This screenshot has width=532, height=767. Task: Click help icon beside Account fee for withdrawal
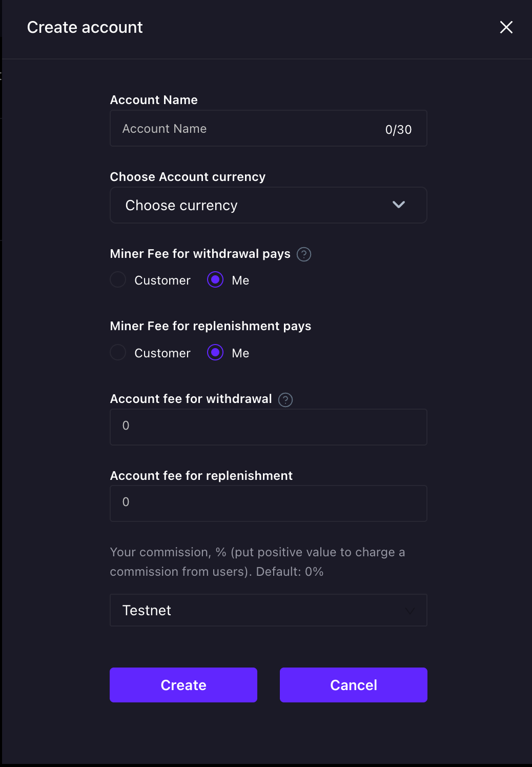click(285, 400)
